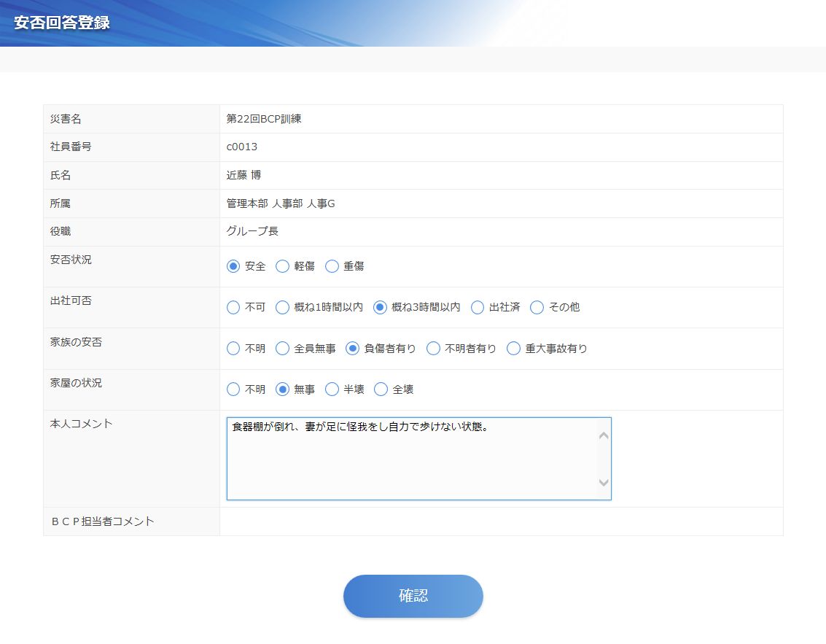Choose 重大事故有り for 家族の安否
This screenshot has height=644, width=826.
point(514,349)
